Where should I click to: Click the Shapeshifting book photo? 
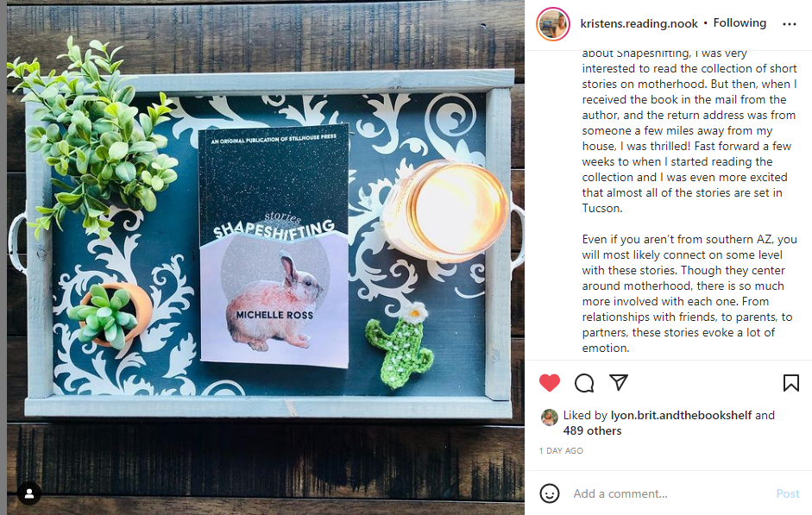274,246
